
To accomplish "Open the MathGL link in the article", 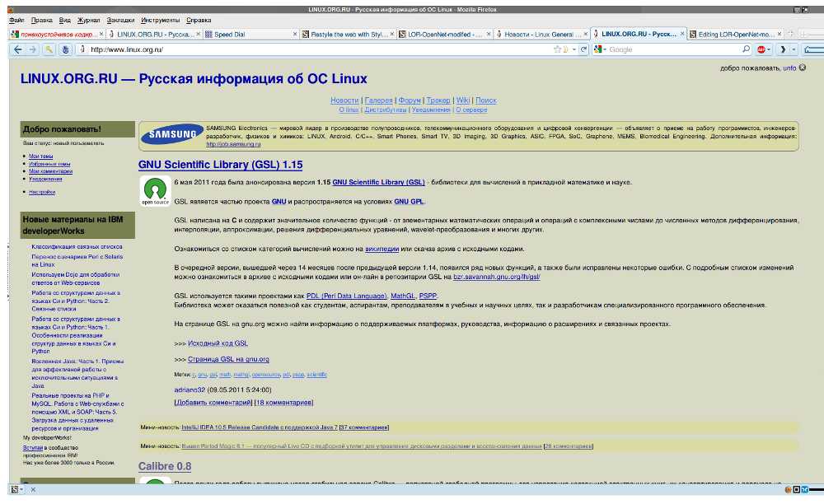I will tap(403, 296).
